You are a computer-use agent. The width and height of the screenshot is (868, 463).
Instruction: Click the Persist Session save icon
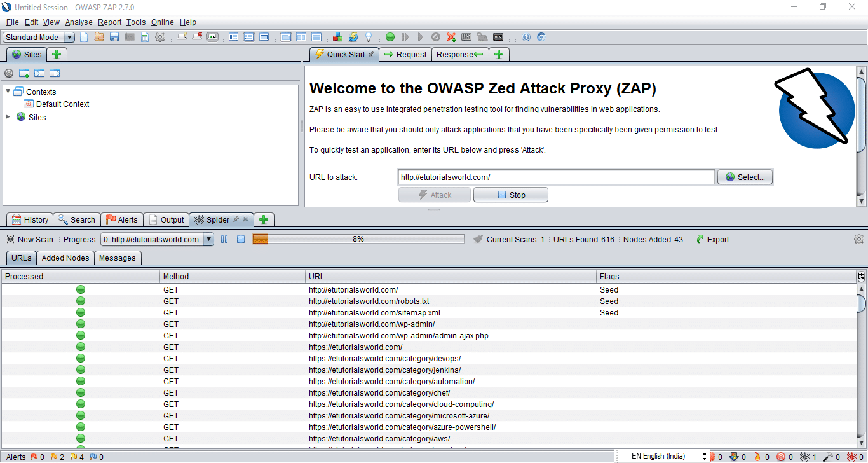114,37
